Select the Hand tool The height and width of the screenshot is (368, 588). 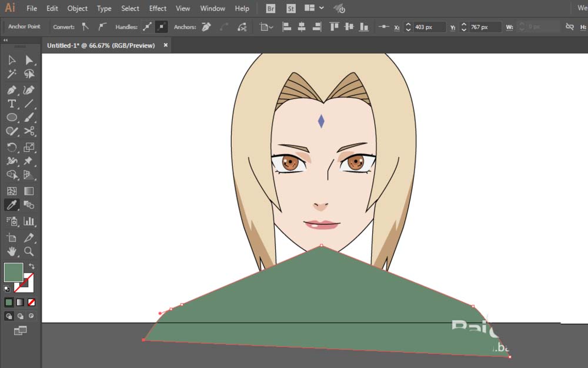tap(12, 251)
